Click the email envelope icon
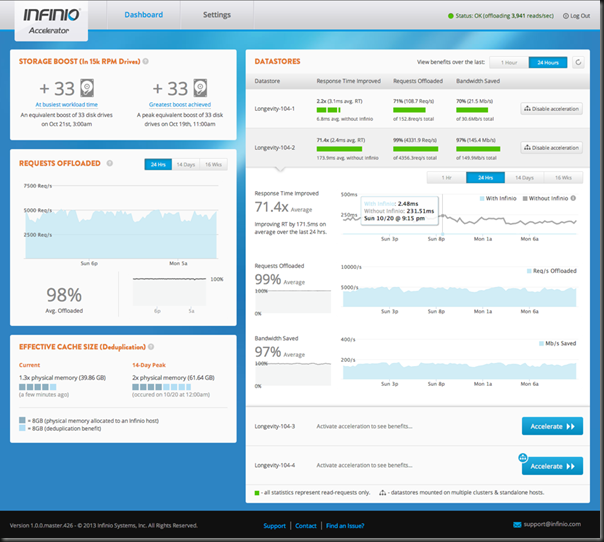 [517, 524]
